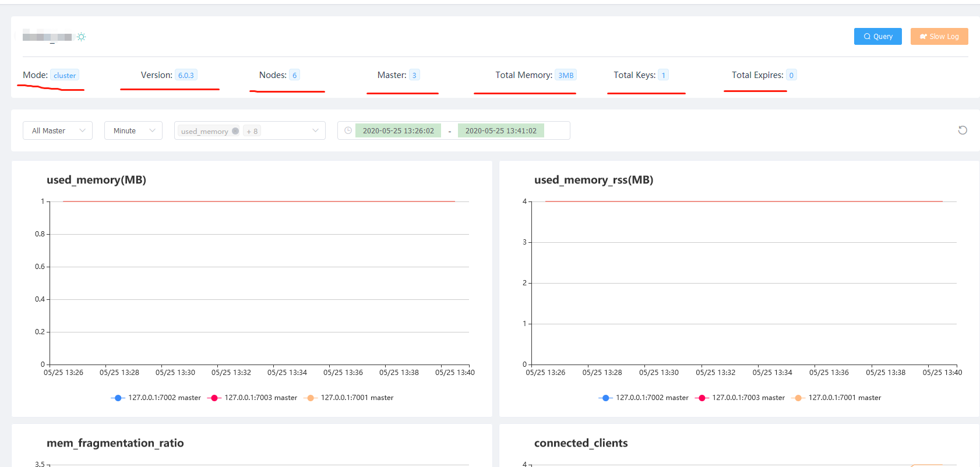The image size is (980, 467).
Task: Click the turtle icon on Slow Log button
Action: coord(923,37)
